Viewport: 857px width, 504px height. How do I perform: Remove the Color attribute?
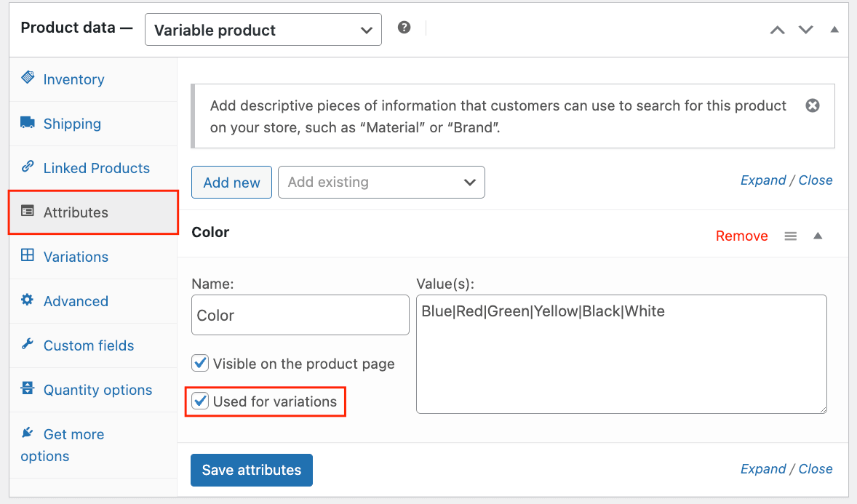pyautogui.click(x=741, y=236)
